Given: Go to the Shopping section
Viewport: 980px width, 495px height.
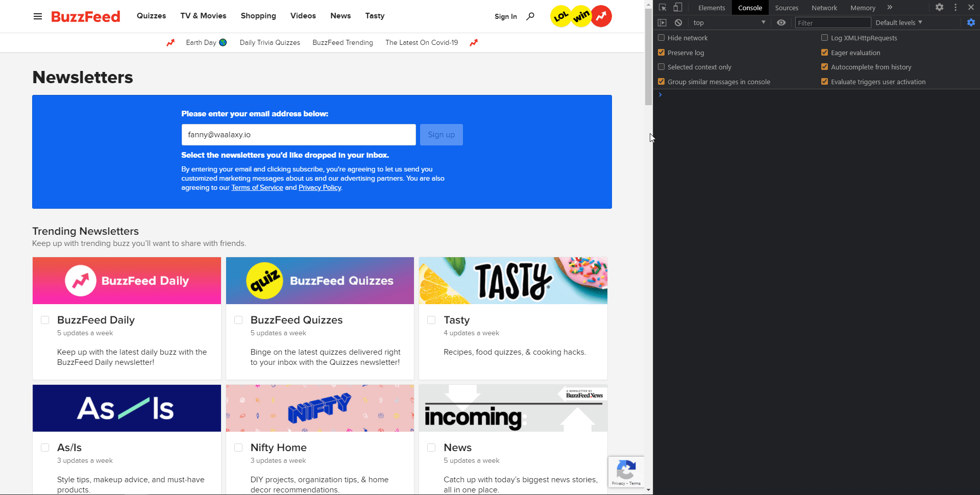Looking at the screenshot, I should pyautogui.click(x=258, y=16).
